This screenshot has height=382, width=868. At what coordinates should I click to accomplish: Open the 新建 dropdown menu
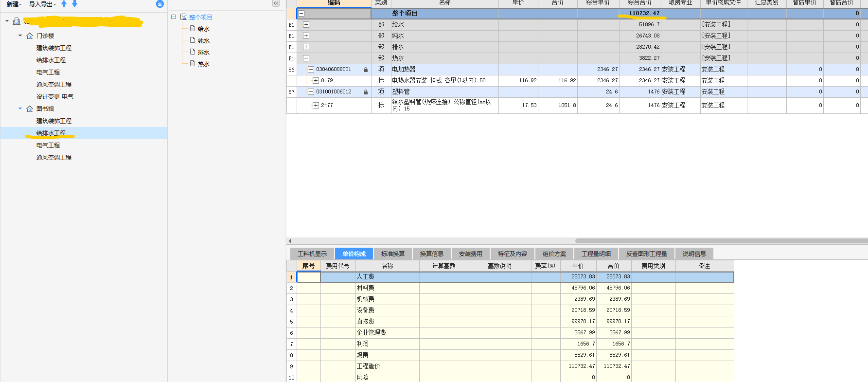pos(14,4)
